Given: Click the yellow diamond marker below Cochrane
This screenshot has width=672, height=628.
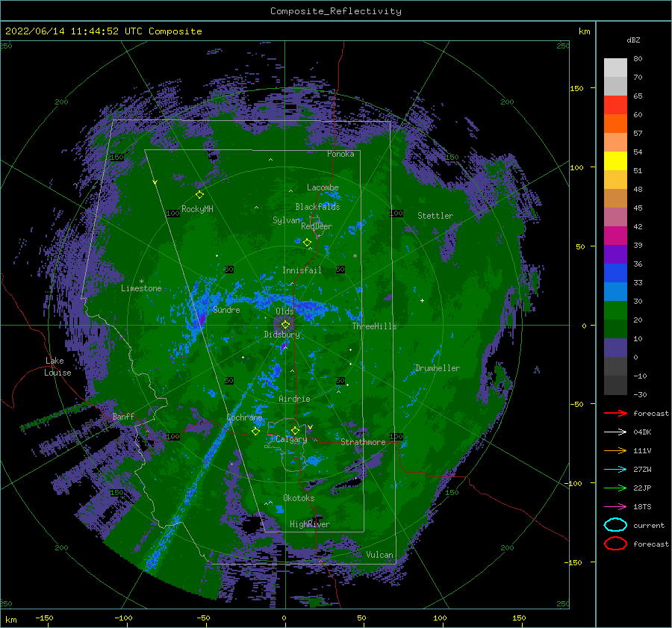Looking at the screenshot, I should click(x=255, y=431).
